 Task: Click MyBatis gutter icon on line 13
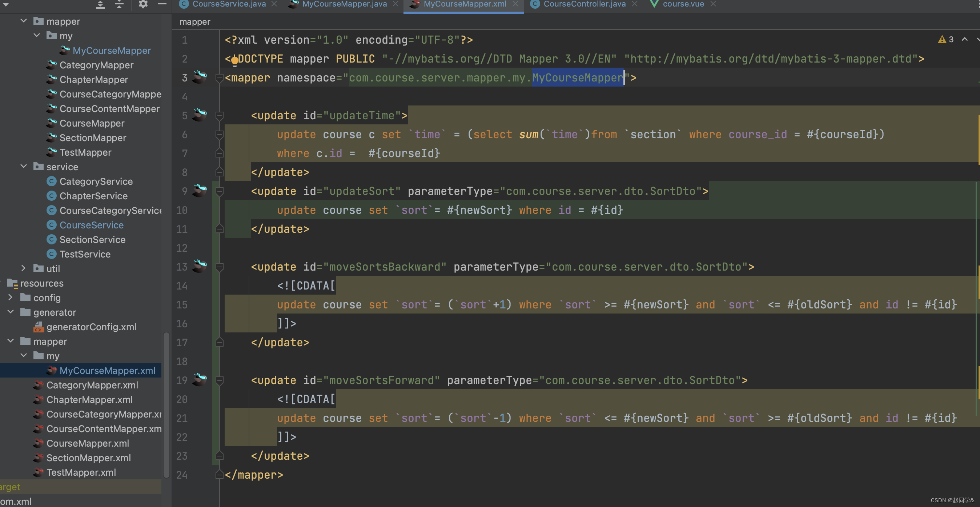tap(199, 265)
